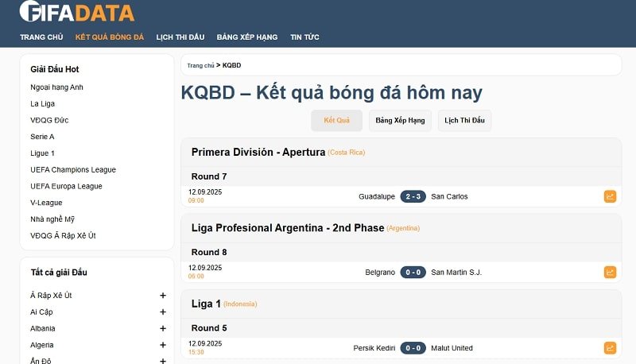The image size is (636, 364).
Task: Expand the Ấn Độ league list
Action: tap(162, 361)
